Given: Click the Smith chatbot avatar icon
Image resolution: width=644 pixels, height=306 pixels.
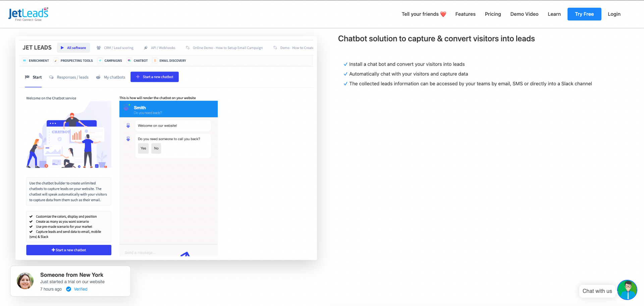Looking at the screenshot, I should pyautogui.click(x=127, y=108).
